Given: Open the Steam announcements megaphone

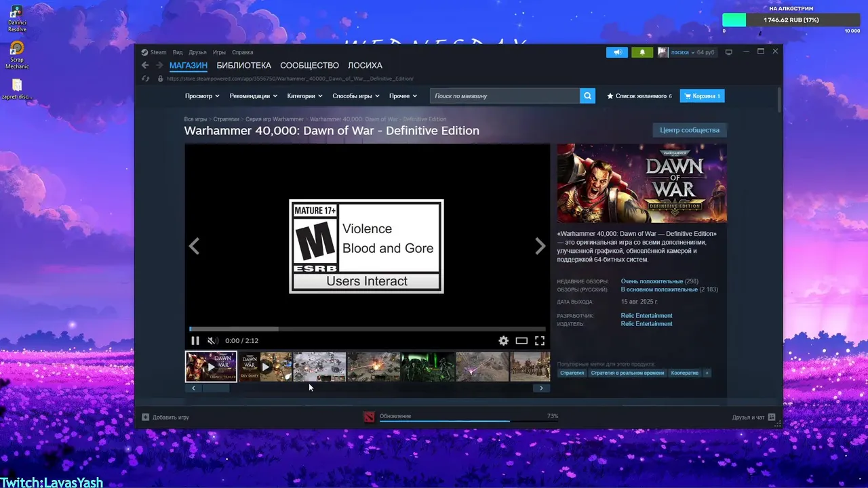Looking at the screenshot, I should tap(617, 52).
